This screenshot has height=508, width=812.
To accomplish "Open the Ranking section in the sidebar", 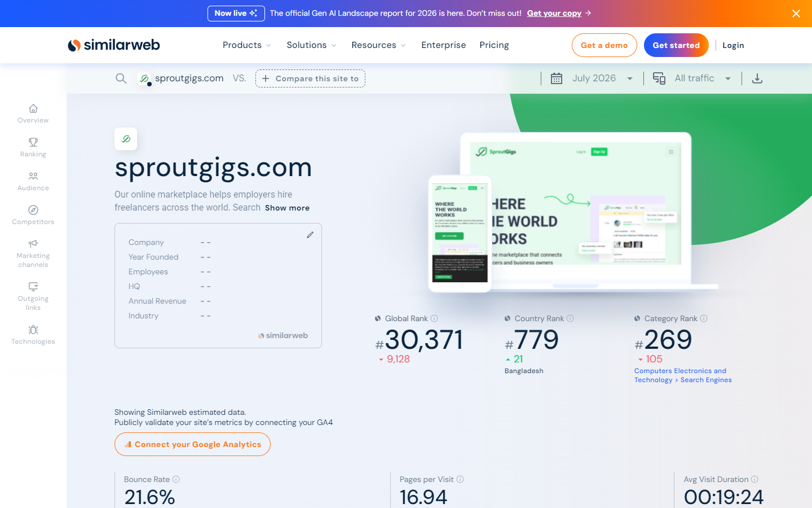I will (x=33, y=147).
